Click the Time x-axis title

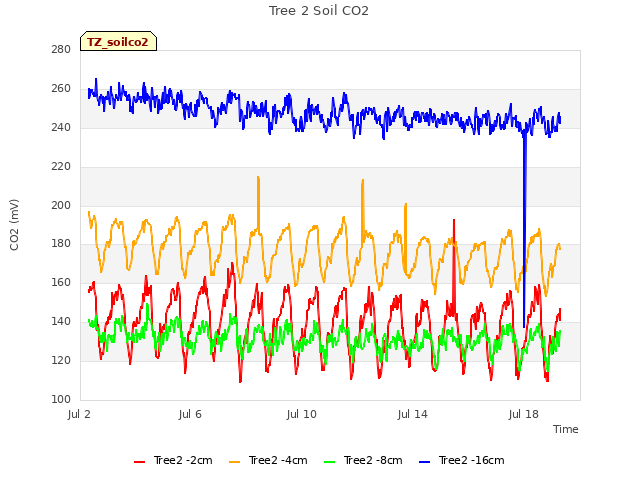point(565,429)
